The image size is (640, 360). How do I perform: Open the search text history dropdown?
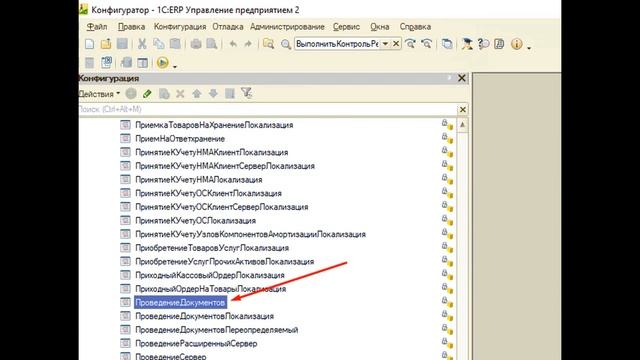(385, 44)
